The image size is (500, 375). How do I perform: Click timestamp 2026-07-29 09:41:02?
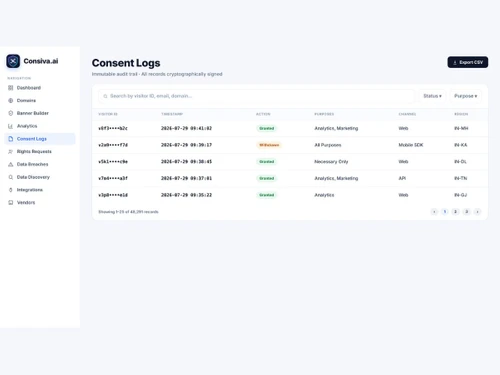pos(186,128)
